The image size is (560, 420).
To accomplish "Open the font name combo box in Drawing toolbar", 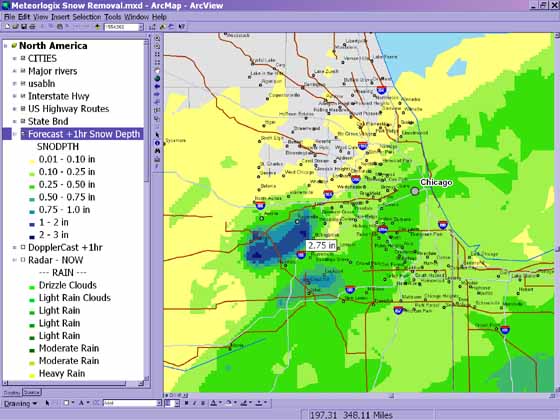I will click(132, 403).
